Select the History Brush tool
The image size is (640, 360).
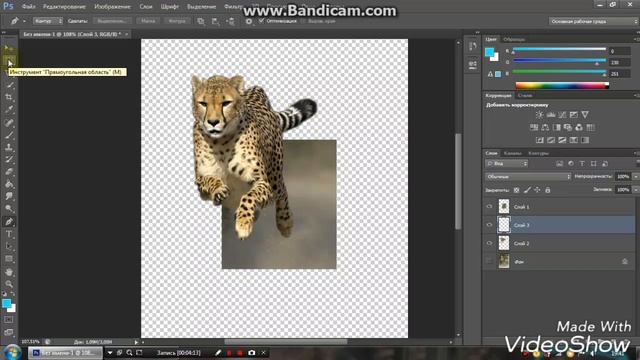(x=9, y=160)
